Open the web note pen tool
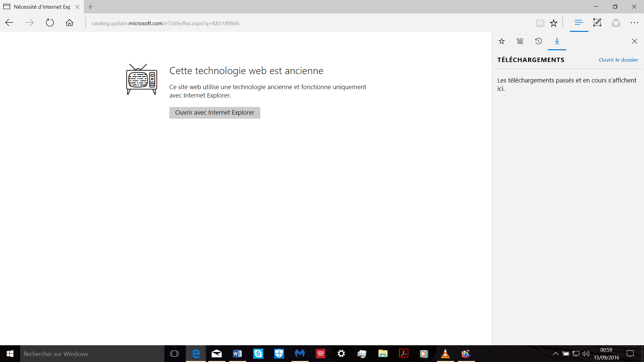The image size is (644, 362). tap(597, 23)
